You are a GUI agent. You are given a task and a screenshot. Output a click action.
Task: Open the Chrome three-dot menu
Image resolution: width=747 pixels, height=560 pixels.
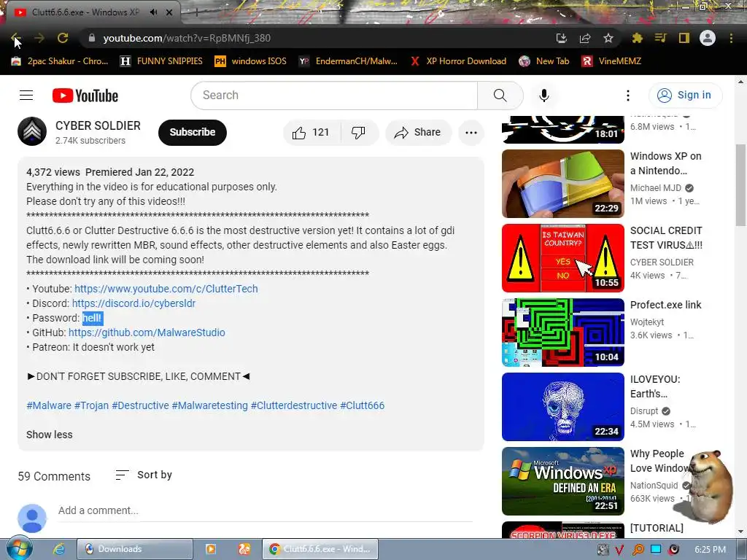tap(731, 38)
